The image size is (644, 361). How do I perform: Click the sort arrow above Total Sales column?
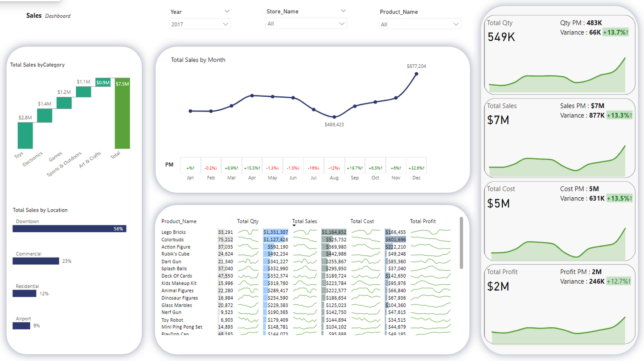coord(294,226)
